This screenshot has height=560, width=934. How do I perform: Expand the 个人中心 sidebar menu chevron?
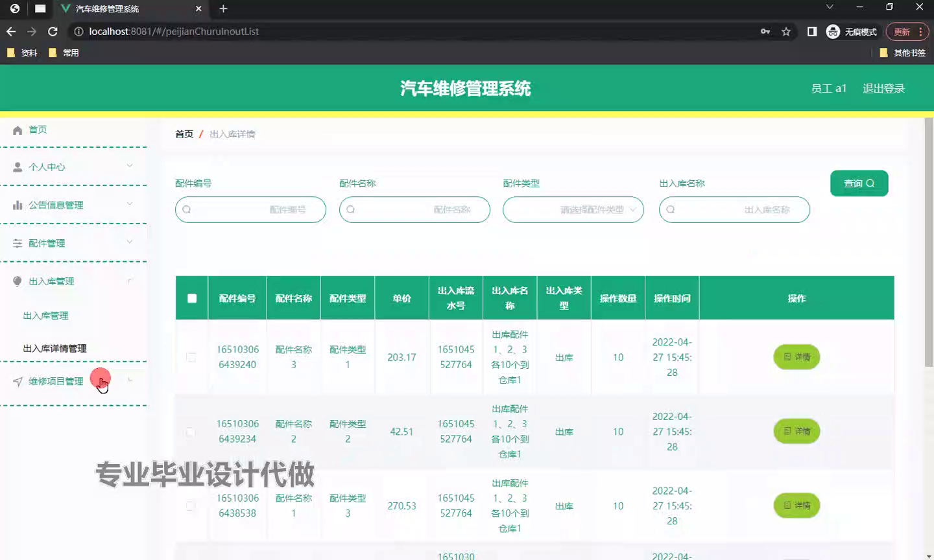130,166
